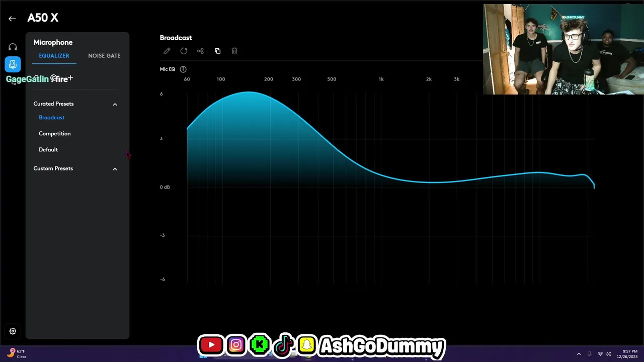
Task: Switch to the Noise Gate tab
Action: tap(104, 56)
